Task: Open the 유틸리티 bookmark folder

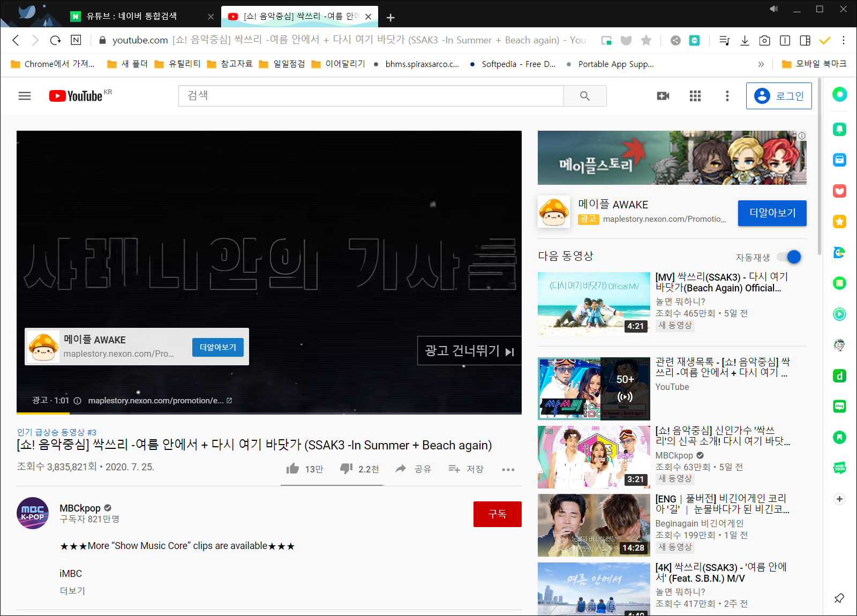Action: tap(178, 64)
